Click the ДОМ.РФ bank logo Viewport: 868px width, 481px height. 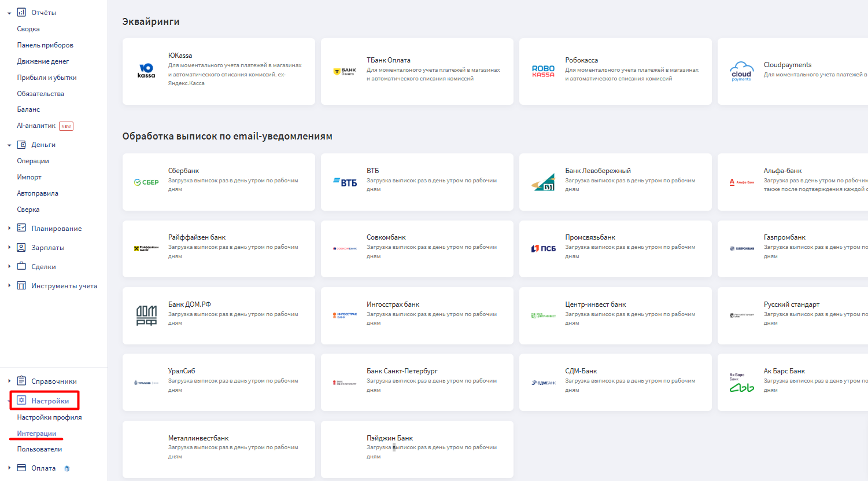(x=146, y=315)
